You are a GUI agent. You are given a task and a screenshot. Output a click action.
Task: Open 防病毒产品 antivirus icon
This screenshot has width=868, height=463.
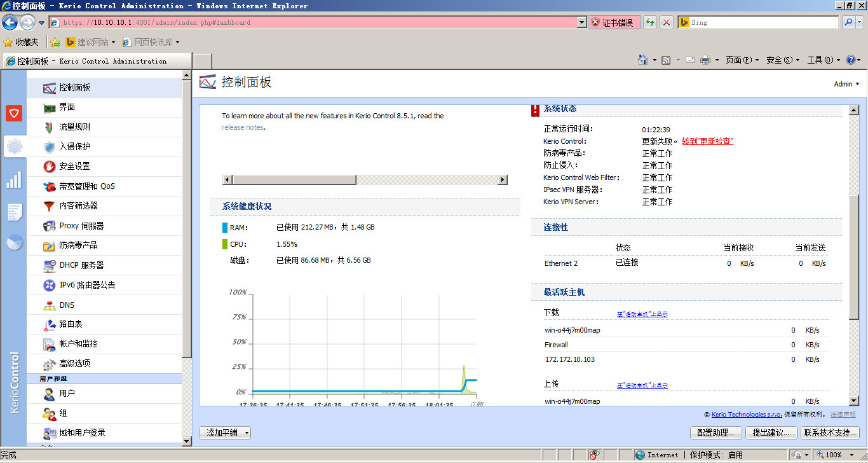coord(50,245)
